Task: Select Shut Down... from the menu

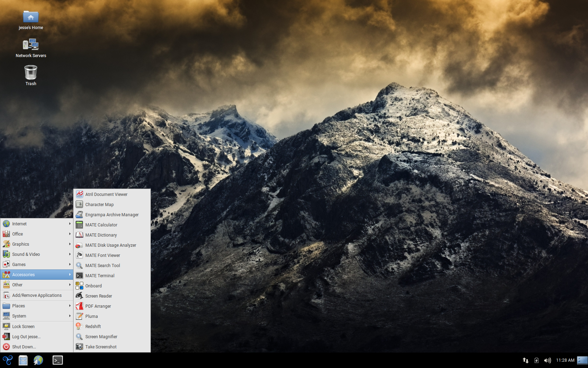Action: click(37, 347)
